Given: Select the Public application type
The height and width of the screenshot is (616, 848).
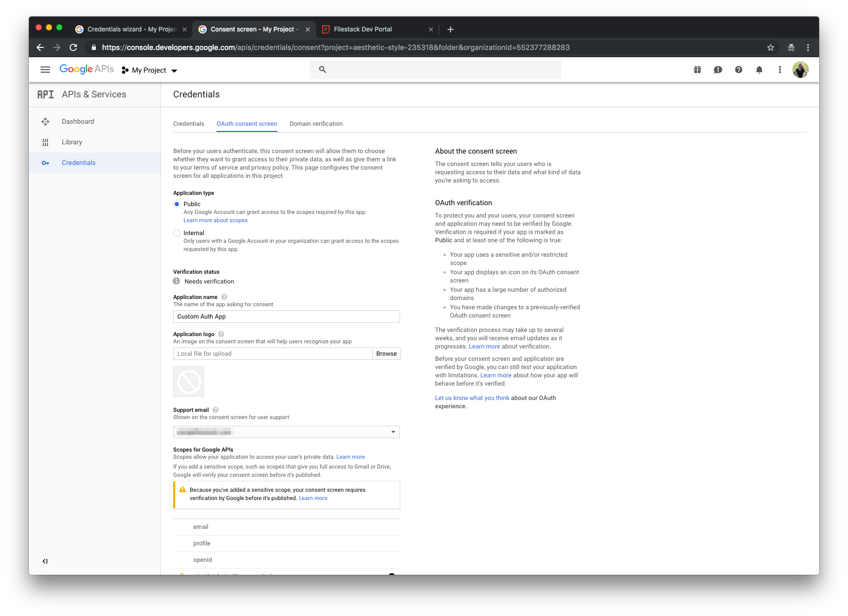Looking at the screenshot, I should click(x=176, y=204).
